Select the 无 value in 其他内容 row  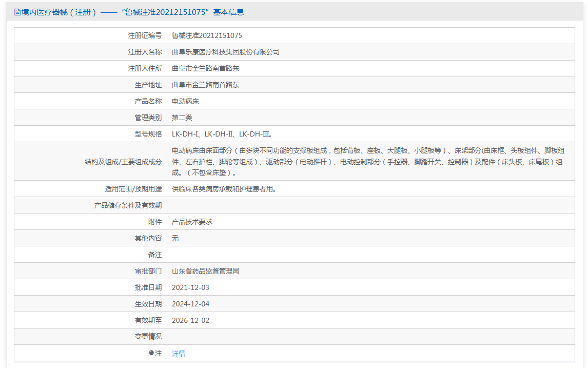pos(175,239)
